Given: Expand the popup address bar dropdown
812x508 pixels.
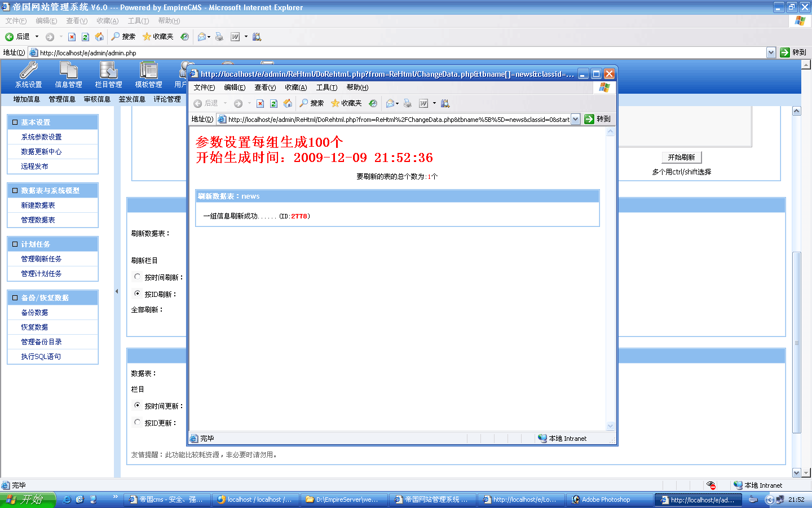Looking at the screenshot, I should click(575, 119).
